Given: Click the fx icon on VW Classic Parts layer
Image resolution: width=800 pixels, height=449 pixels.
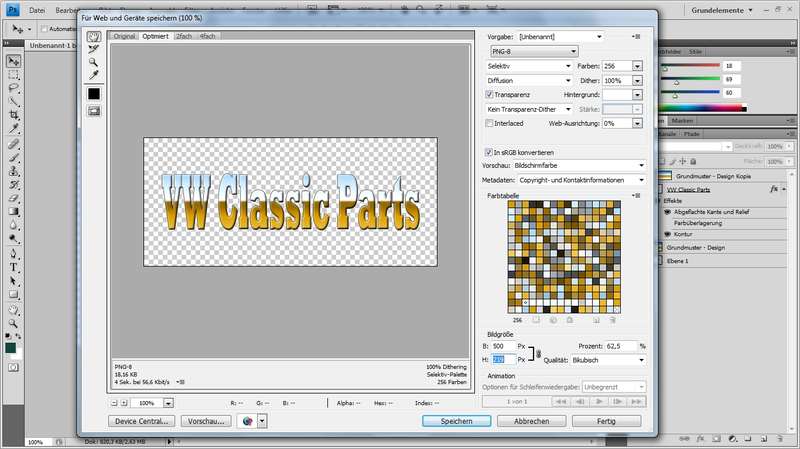Looking at the screenshot, I should pos(774,189).
